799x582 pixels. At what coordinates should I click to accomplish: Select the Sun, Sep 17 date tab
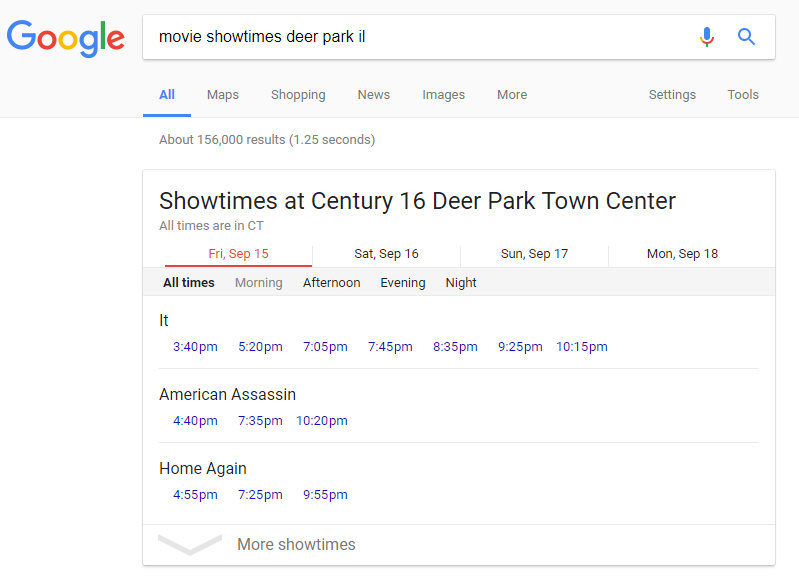click(x=534, y=254)
